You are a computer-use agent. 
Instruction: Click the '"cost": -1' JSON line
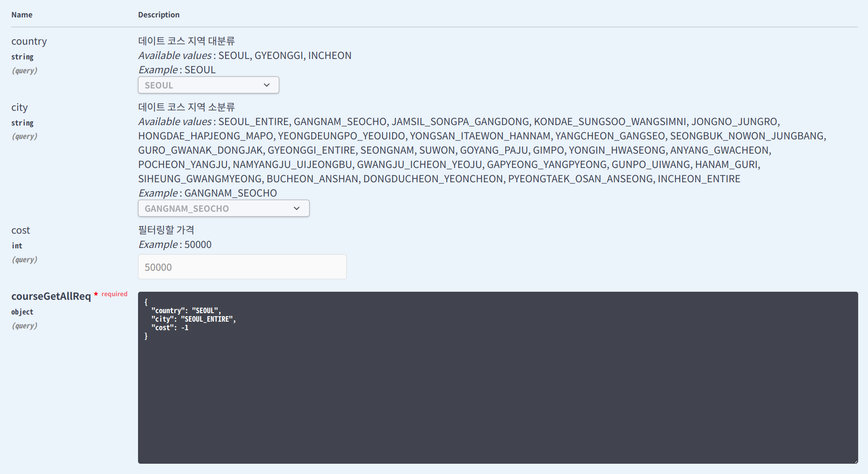pyautogui.click(x=170, y=327)
